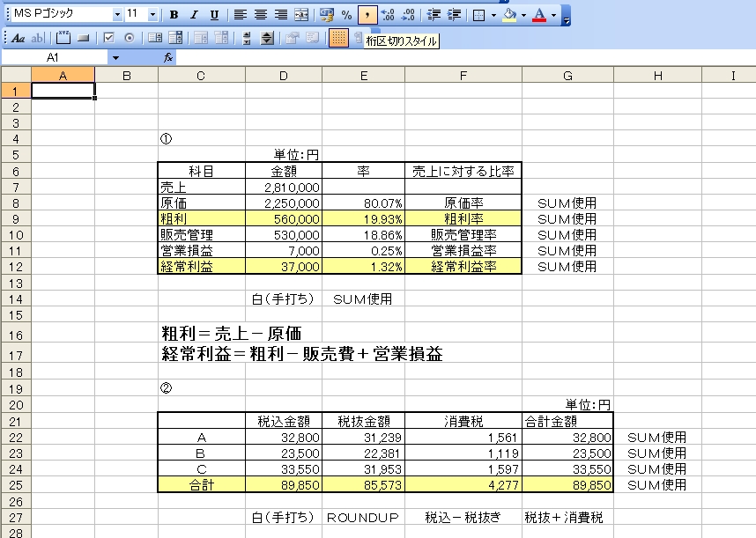Insert an option button form control
This screenshot has height=538, width=756.
[129, 38]
